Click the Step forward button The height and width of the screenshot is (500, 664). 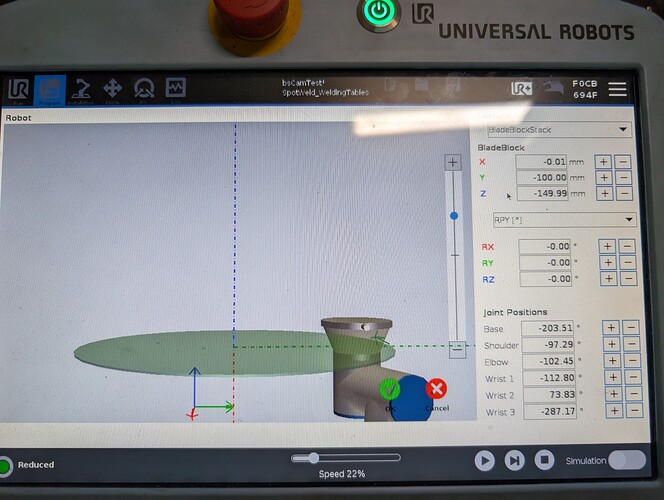514,461
